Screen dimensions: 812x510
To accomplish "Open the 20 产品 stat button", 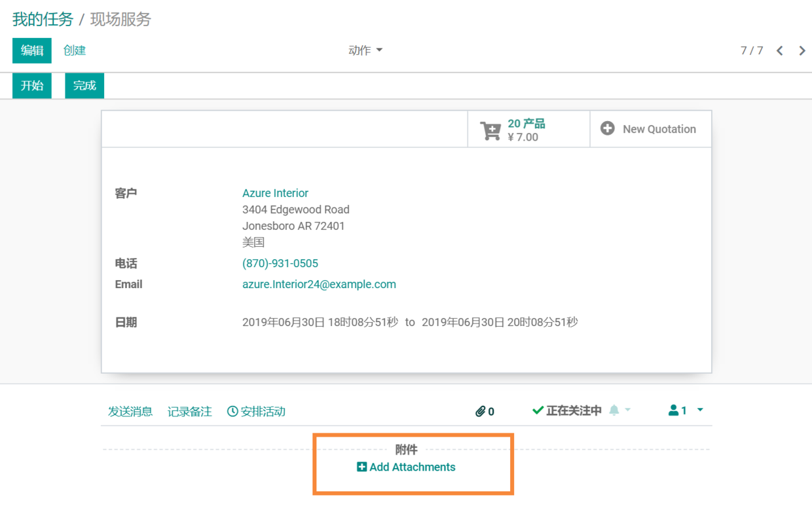I will 529,129.
